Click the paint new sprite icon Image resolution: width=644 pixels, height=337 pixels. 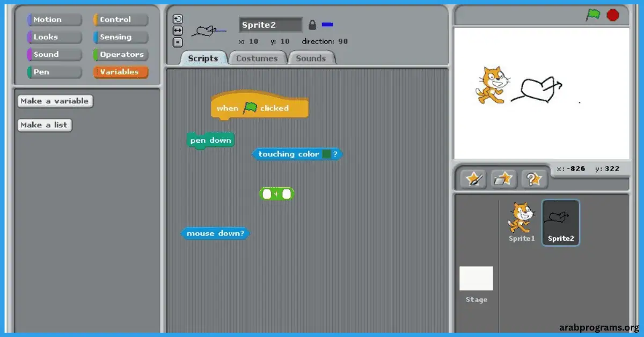[473, 179]
